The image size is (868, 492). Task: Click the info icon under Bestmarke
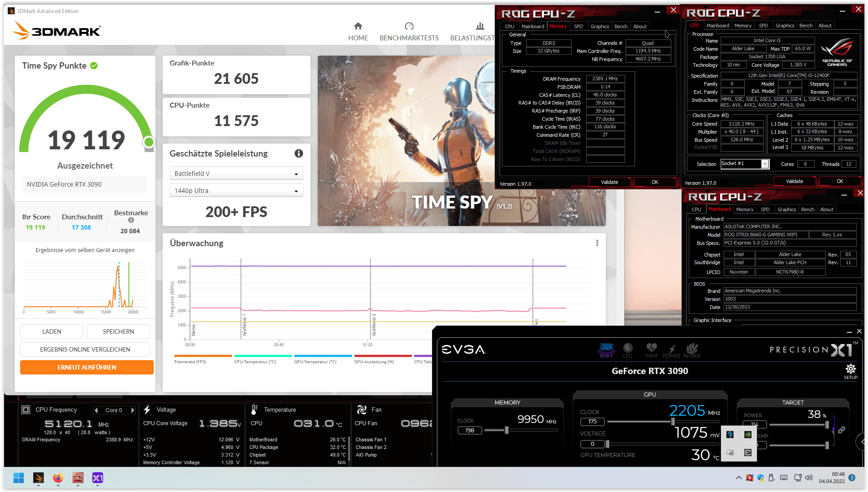tap(131, 220)
